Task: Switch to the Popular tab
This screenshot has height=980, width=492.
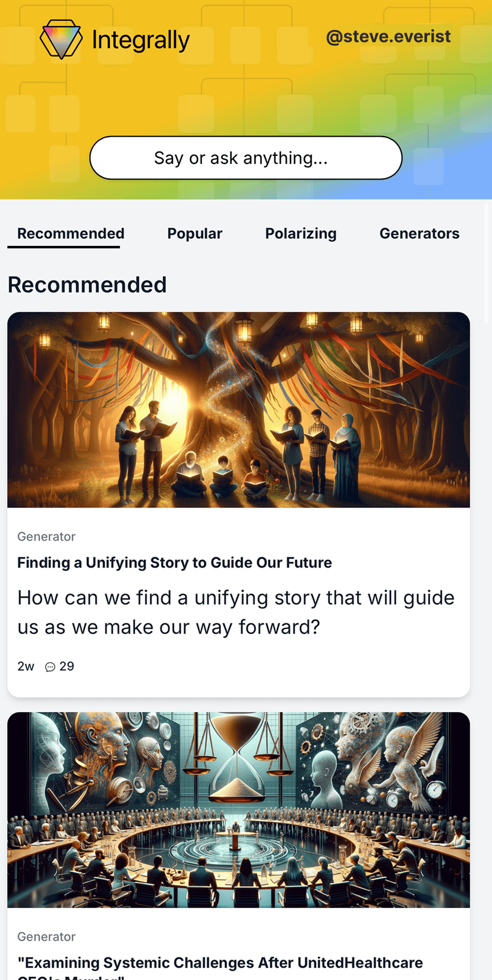Action: pos(195,234)
